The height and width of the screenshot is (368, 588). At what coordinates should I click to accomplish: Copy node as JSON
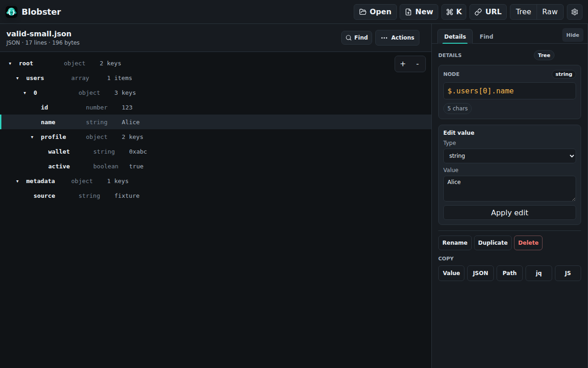[x=481, y=273]
